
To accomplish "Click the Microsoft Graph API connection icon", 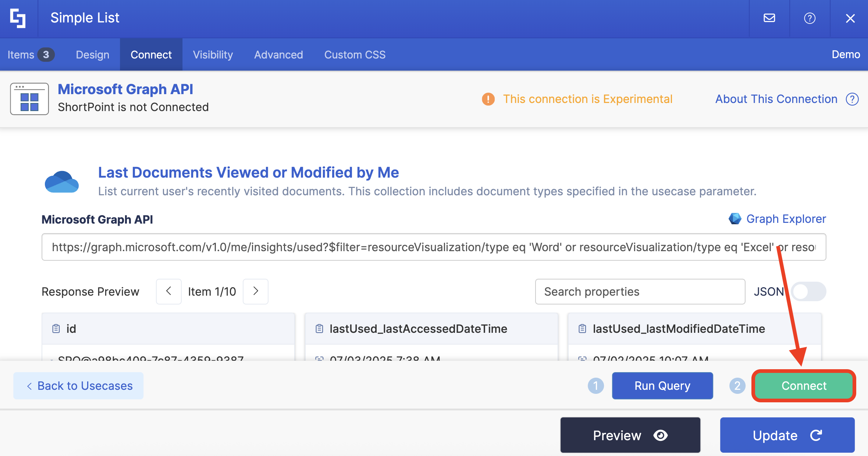I will point(29,99).
